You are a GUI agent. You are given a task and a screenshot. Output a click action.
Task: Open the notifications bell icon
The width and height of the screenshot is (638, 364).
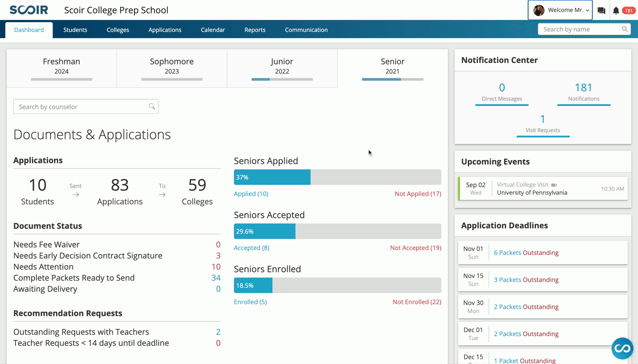click(x=616, y=11)
